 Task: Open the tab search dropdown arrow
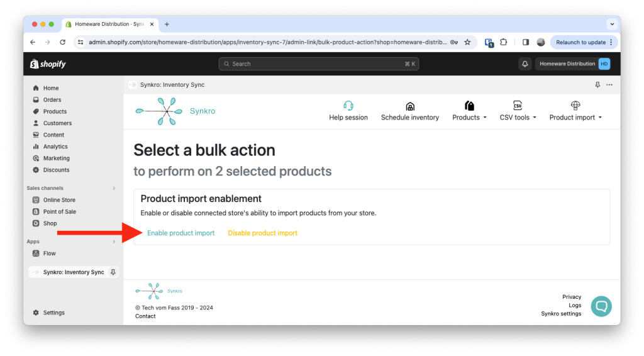pos(612,25)
